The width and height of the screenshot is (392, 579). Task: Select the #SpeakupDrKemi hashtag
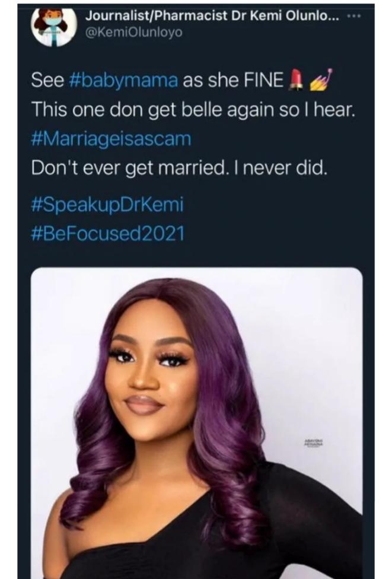(x=107, y=205)
